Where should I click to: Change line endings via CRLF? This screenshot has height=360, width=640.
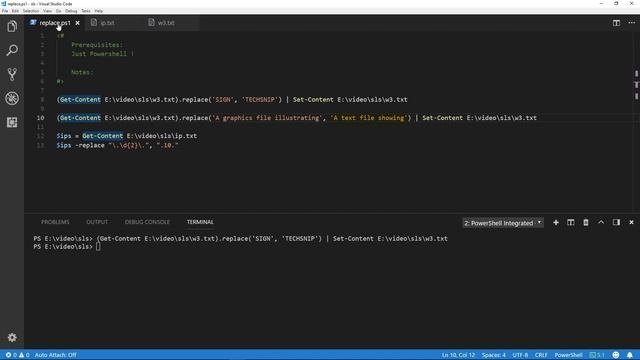541,355
